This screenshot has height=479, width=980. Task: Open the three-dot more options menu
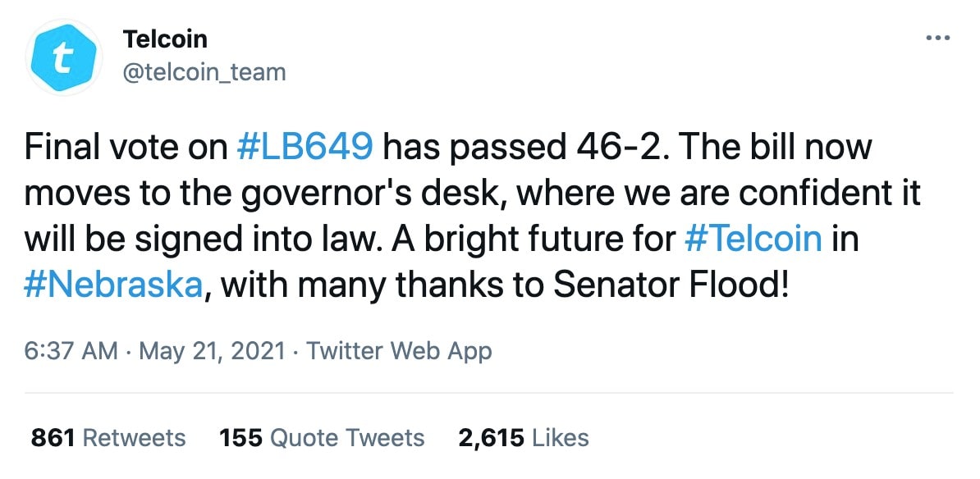(937, 38)
